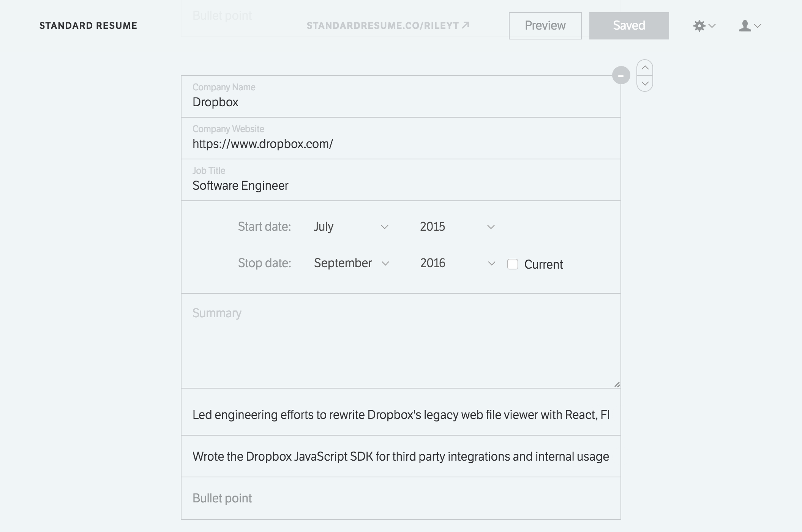Click the Saved button

coord(629,25)
